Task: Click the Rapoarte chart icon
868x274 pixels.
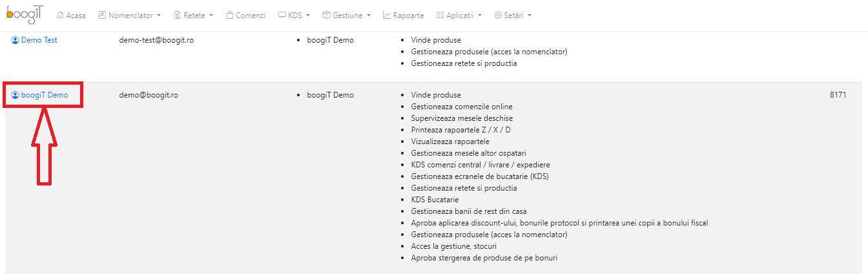Action: pos(387,15)
